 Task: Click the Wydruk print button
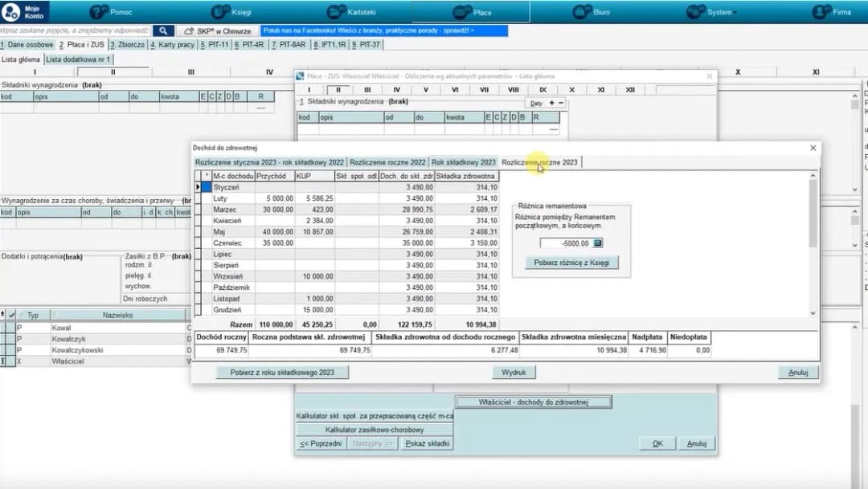pyautogui.click(x=514, y=373)
